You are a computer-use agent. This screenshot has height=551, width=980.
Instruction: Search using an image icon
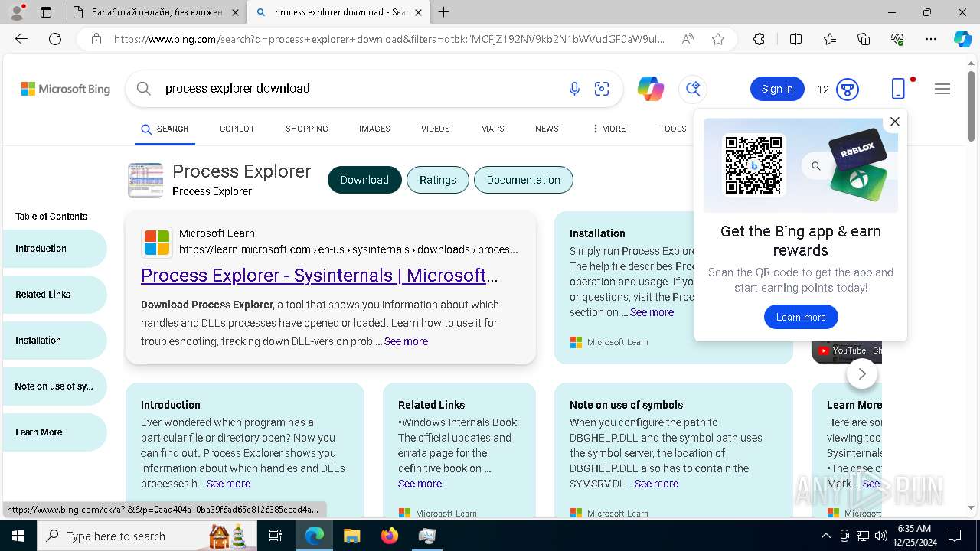click(602, 89)
